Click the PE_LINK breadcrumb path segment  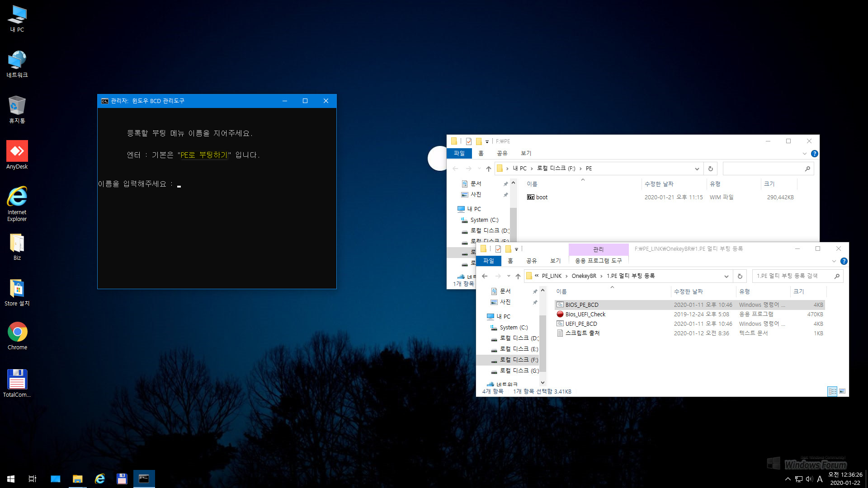552,276
